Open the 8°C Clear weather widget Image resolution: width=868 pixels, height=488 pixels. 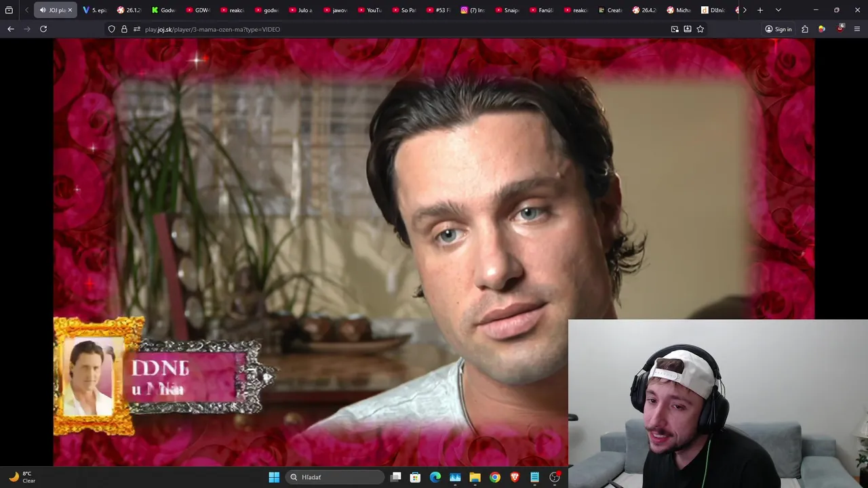[22, 477]
